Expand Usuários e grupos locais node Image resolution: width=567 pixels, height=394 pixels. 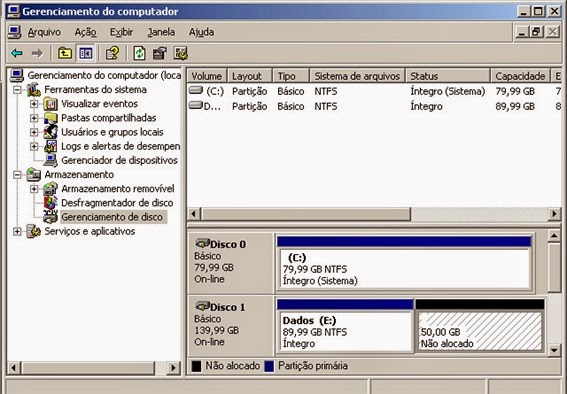pyautogui.click(x=34, y=132)
